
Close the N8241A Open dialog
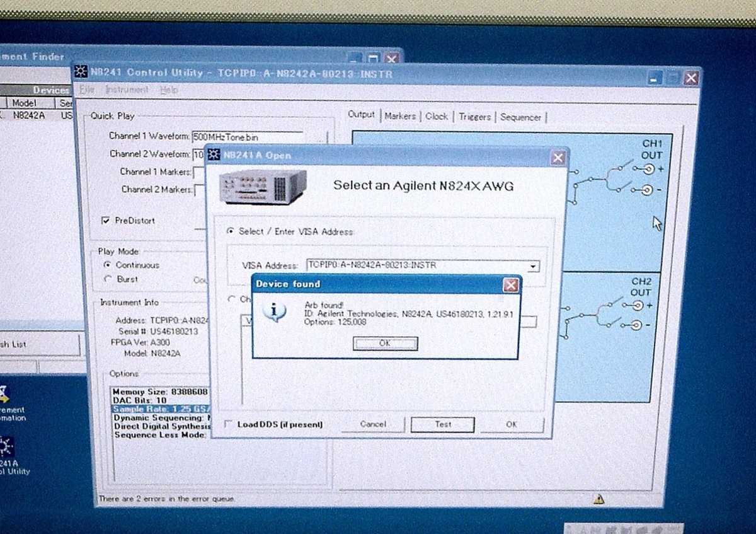coord(558,156)
